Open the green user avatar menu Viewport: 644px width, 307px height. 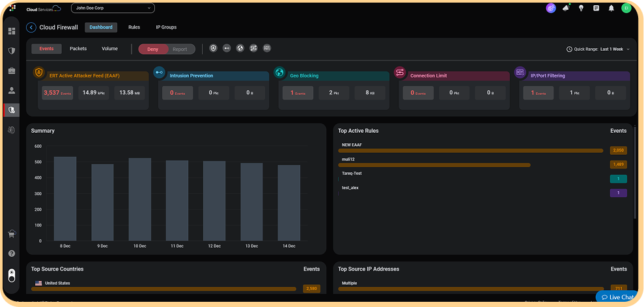pos(626,8)
